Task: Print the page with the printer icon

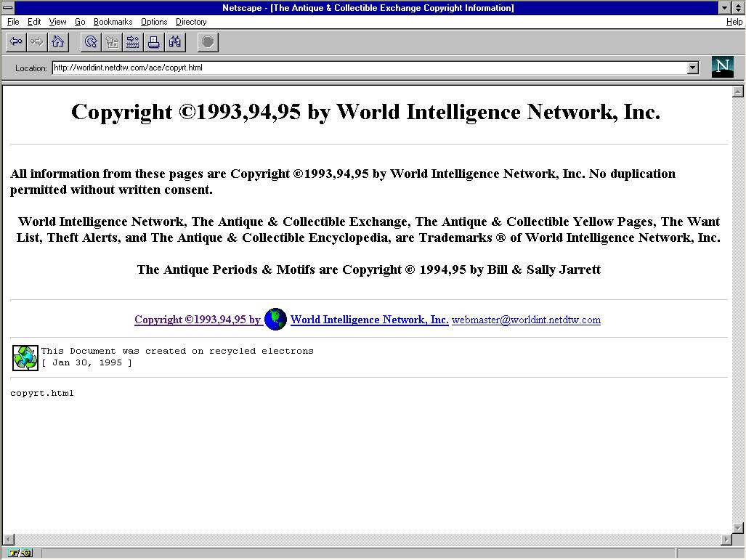Action: pos(154,42)
